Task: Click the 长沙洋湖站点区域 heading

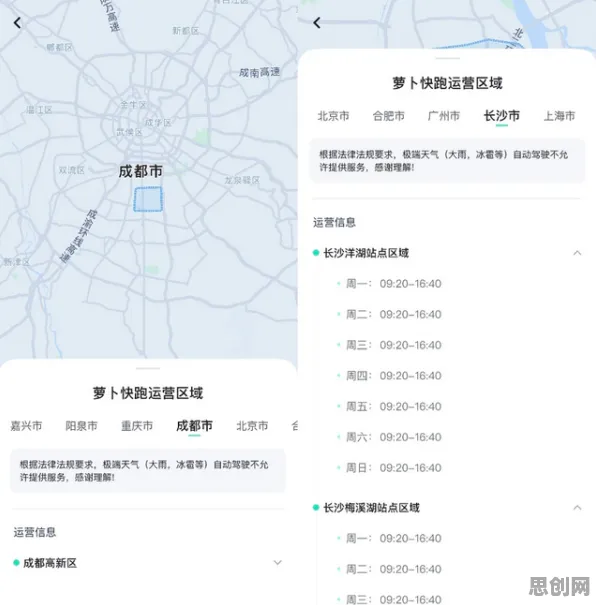Action: click(x=366, y=253)
